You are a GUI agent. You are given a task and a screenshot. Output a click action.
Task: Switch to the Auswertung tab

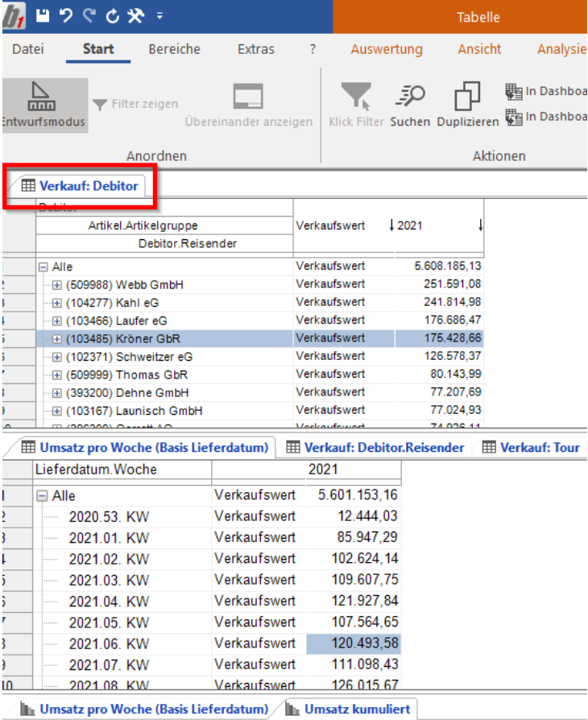tap(387, 49)
